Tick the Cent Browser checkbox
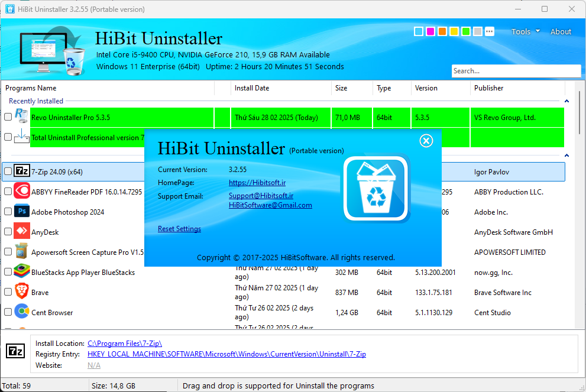586x392 pixels. [8, 312]
